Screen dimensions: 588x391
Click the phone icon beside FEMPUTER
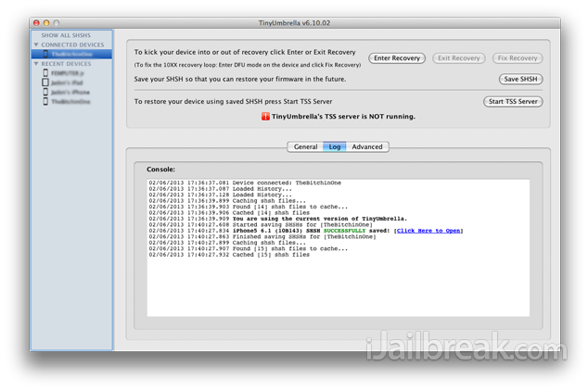tap(45, 72)
